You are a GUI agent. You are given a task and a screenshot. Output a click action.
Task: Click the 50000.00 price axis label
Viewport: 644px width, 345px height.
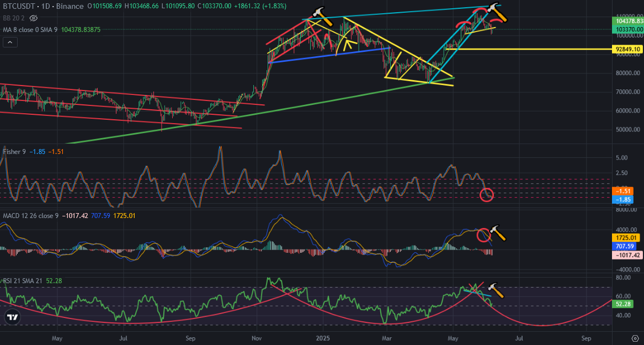[627, 130]
